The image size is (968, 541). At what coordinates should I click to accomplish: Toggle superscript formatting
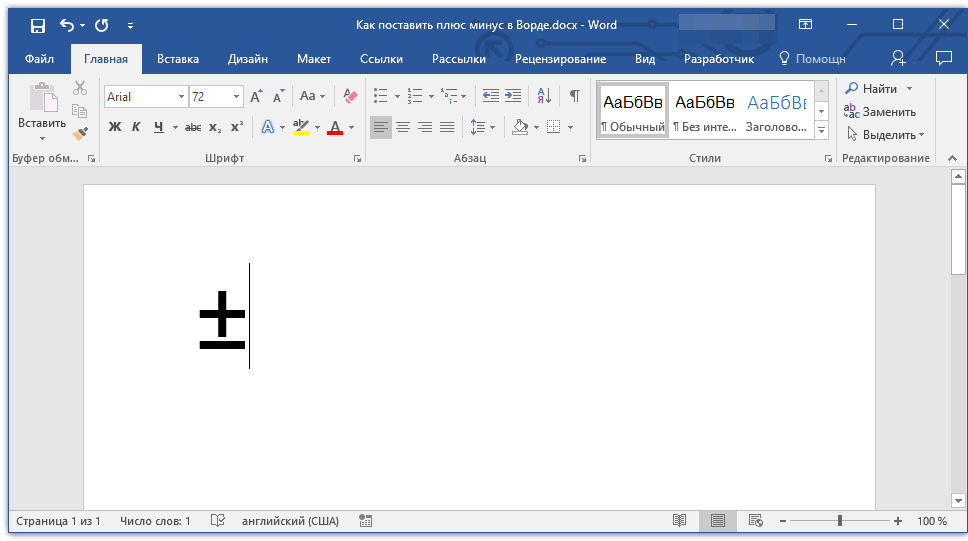click(237, 127)
